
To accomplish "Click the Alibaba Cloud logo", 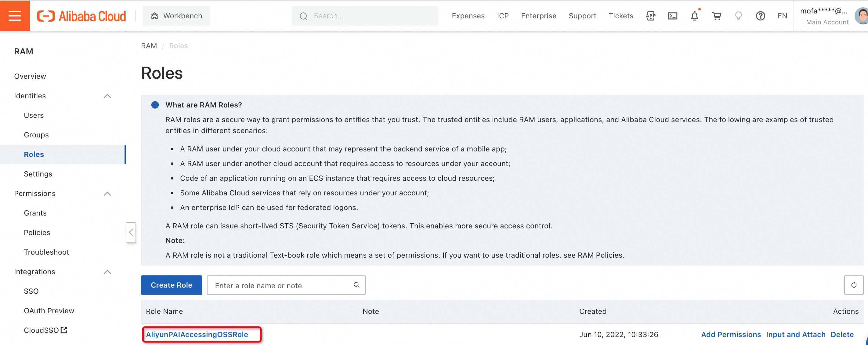I will [x=81, y=16].
